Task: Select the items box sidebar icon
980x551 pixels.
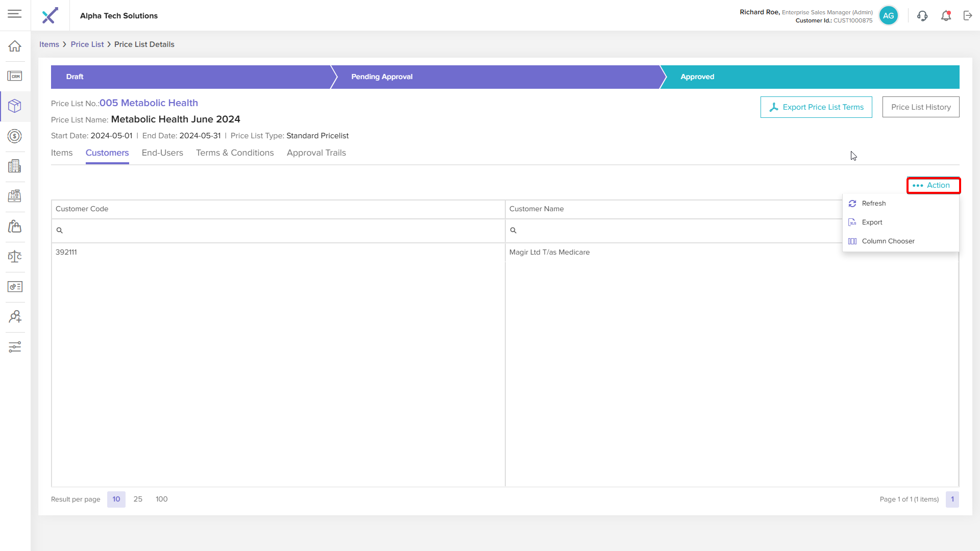Action: coord(15,106)
